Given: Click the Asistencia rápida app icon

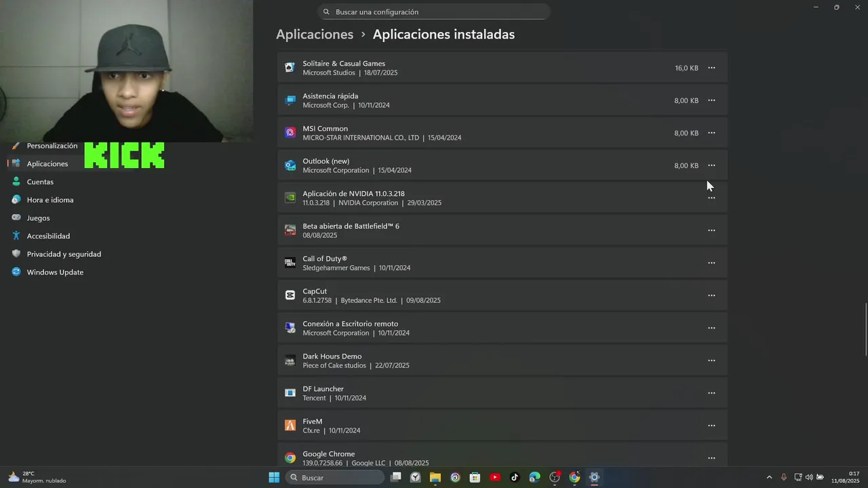Looking at the screenshot, I should pos(290,100).
